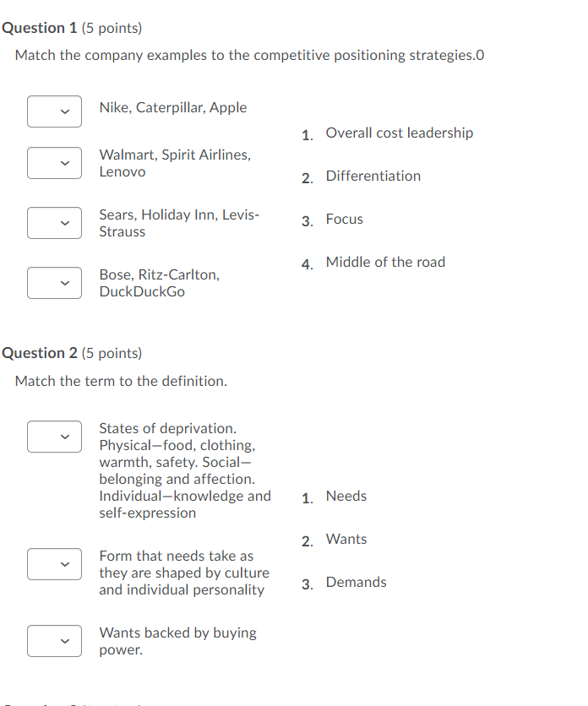Screen dimensions: 588x706
Task: Expand the dropdown next to Bose, Ritz-Carlton, DuckDuckGo
Action: (54, 283)
